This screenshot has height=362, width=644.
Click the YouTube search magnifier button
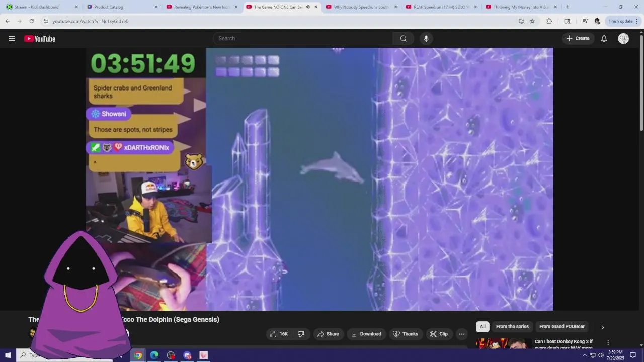tap(404, 39)
